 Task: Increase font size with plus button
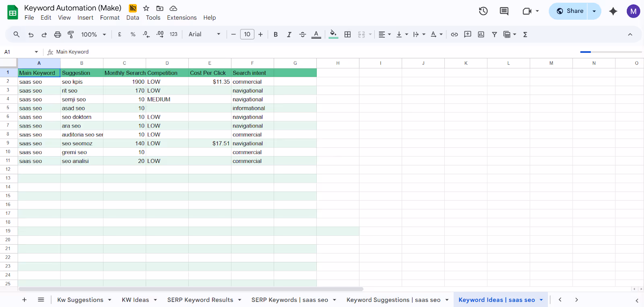(260, 35)
